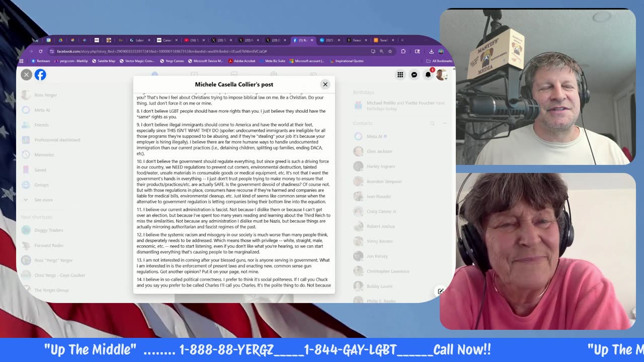Search contacts magnifier icon
644x362 pixels.
432,123
